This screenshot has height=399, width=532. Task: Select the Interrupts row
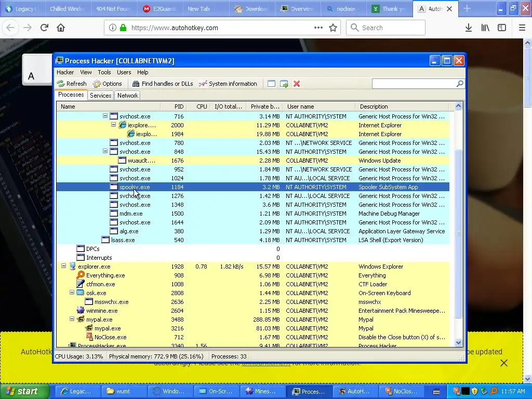tap(253, 258)
